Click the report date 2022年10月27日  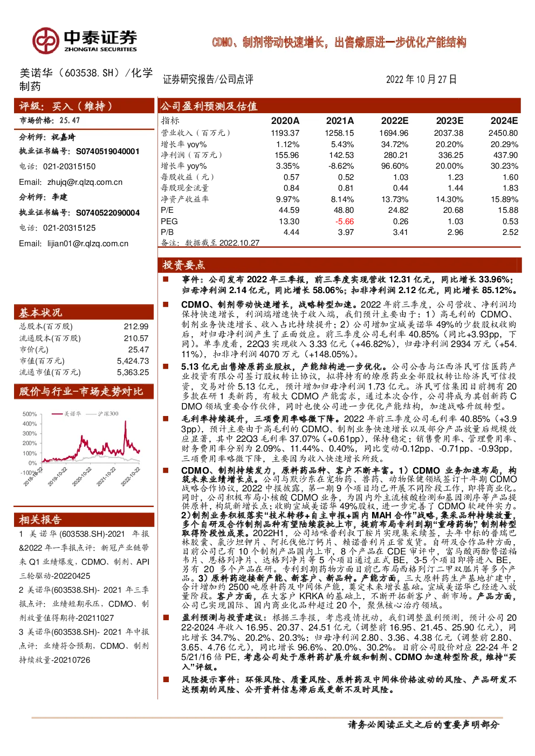click(x=421, y=79)
